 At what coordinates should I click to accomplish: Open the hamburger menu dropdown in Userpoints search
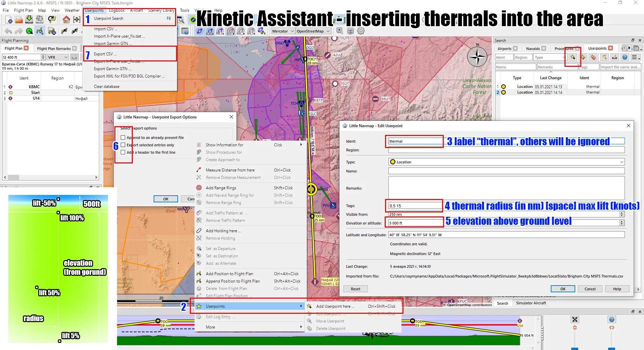point(635,57)
